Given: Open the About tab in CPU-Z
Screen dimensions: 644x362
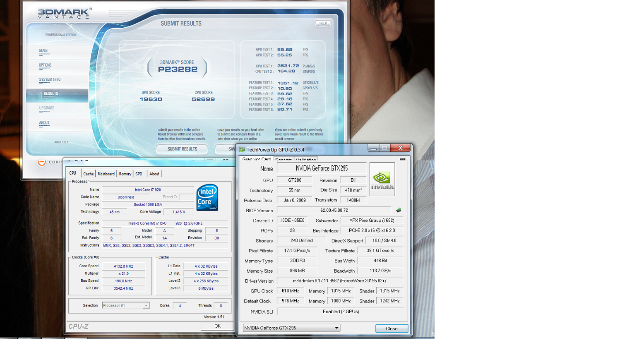Looking at the screenshot, I should [x=154, y=174].
